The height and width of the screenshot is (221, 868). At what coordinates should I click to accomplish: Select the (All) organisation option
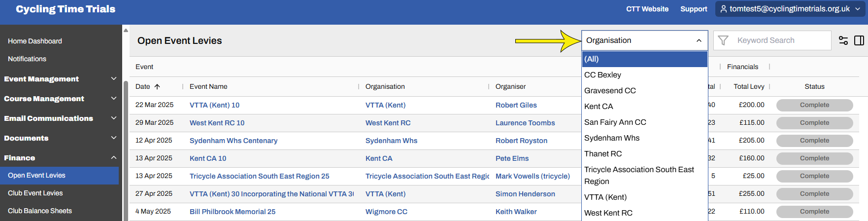(592, 59)
